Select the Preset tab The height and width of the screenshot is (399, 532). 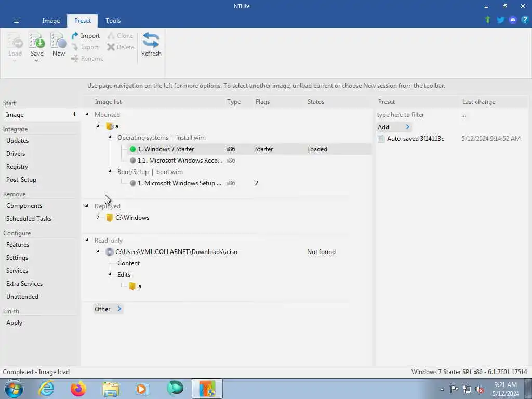[83, 21]
